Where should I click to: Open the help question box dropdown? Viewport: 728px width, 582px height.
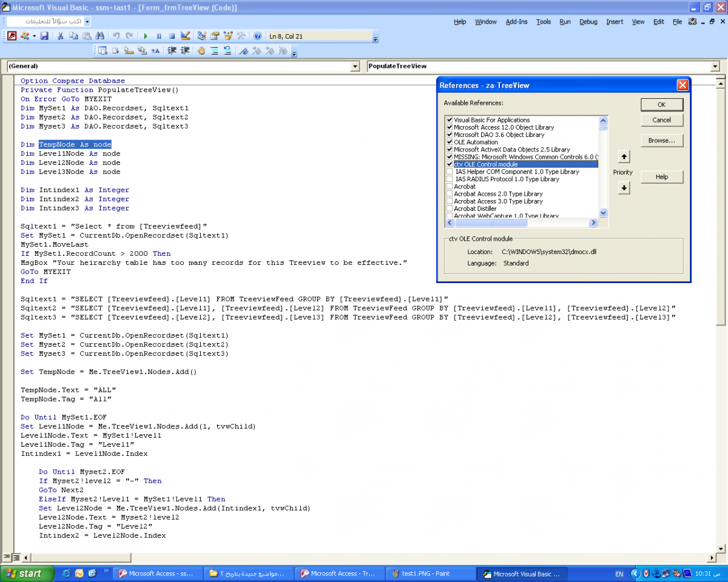(87, 22)
